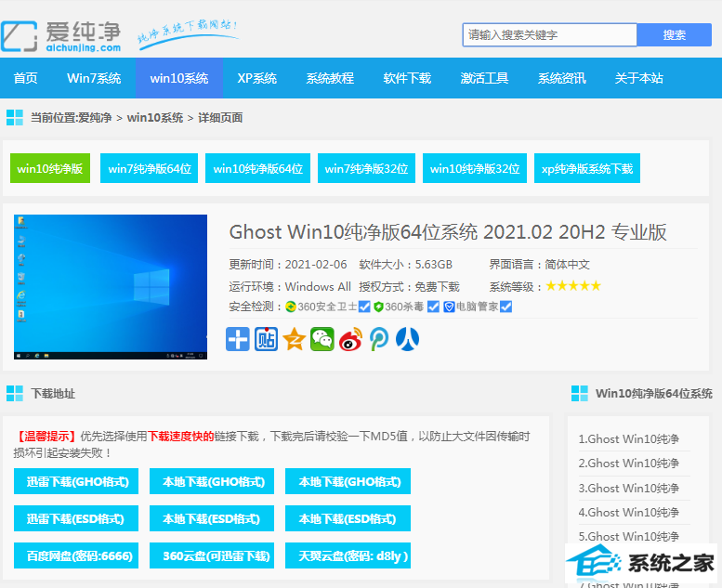Click the xp纯净版系统下载 tag
This screenshot has height=588, width=722.
(x=587, y=168)
